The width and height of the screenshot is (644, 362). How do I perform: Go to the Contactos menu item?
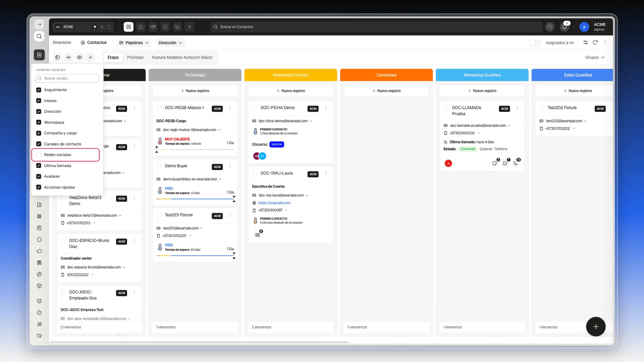(94, 43)
